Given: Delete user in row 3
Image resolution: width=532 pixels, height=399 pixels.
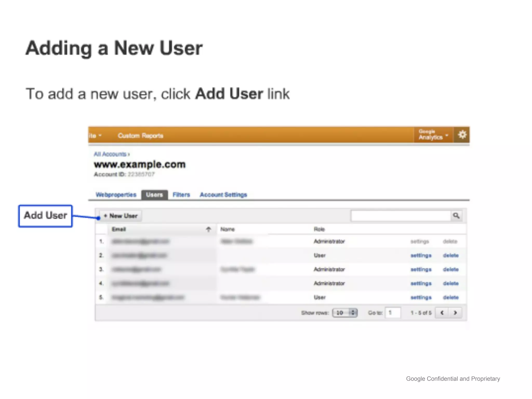Looking at the screenshot, I should click(x=450, y=269).
